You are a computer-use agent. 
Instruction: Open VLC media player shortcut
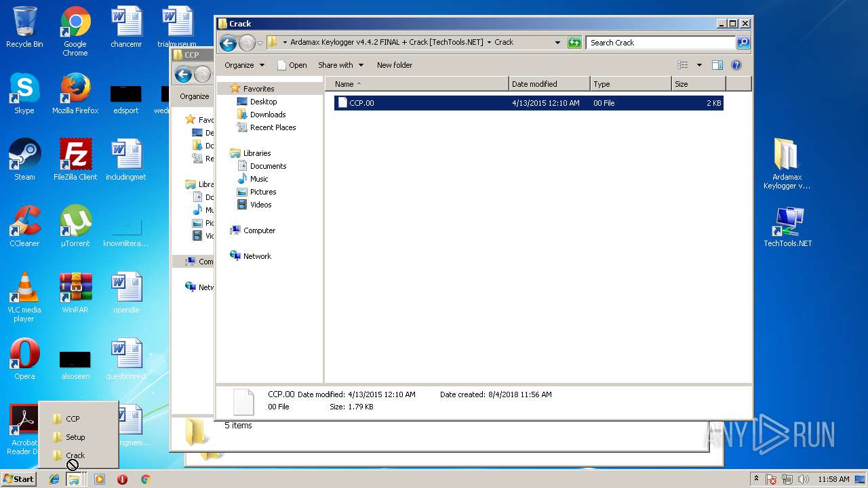[24, 297]
